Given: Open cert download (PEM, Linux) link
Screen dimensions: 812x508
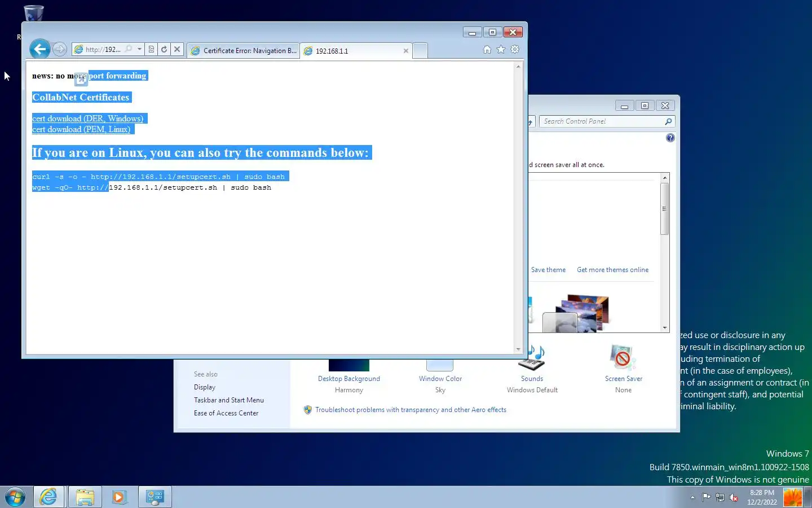Looking at the screenshot, I should 81,129.
